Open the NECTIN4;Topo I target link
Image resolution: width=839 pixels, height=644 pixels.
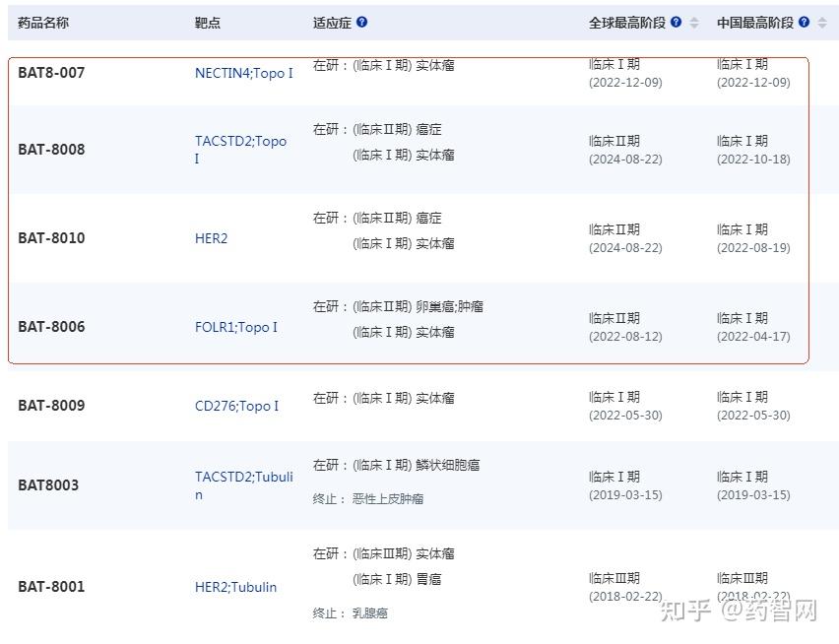242,73
